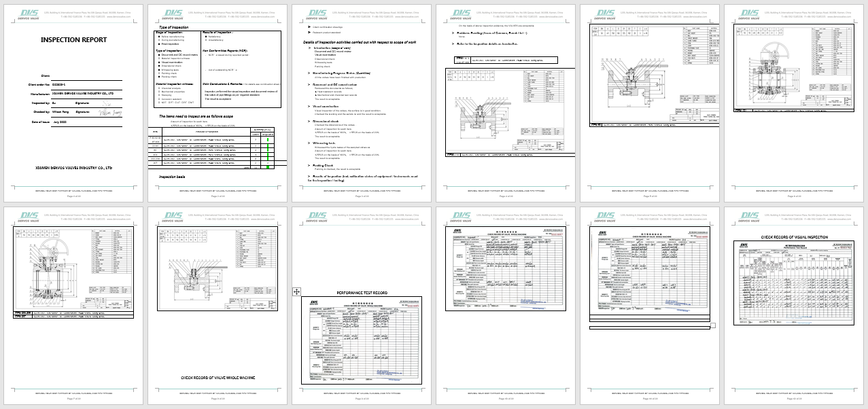Tick the During manufacturing checkbox
This screenshot has width=868, height=409.
point(158,40)
